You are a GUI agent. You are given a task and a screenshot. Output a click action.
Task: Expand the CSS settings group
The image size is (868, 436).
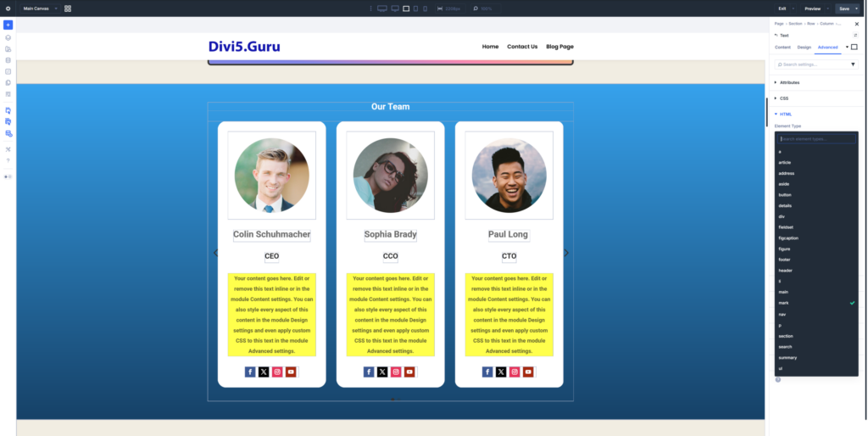[784, 98]
